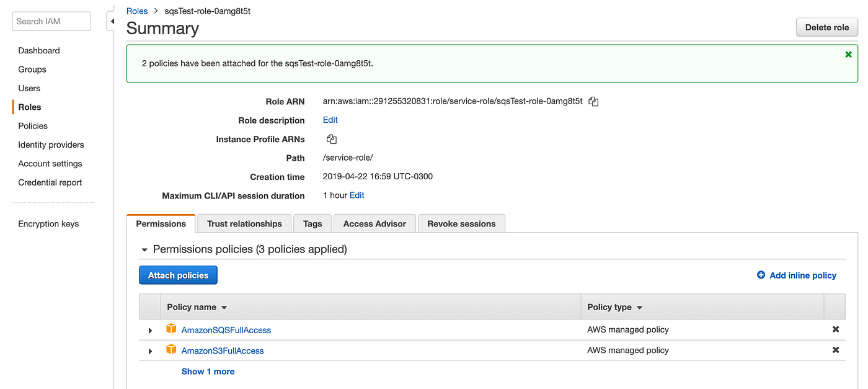Expand the AmazonS3FullAccess policy row
The height and width of the screenshot is (389, 868).
[x=150, y=351]
